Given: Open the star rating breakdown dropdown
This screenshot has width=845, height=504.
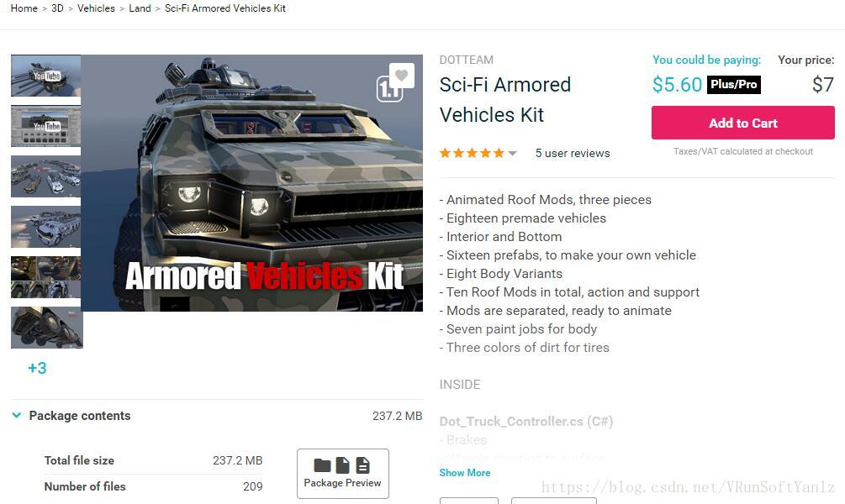Looking at the screenshot, I should 513,154.
